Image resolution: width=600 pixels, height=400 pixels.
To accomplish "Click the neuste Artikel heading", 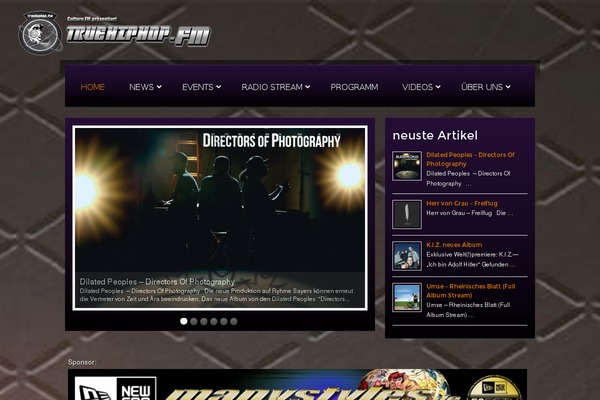I will [435, 136].
